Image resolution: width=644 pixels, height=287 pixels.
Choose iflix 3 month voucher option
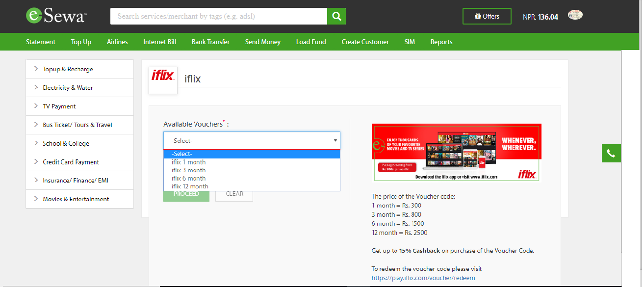pos(252,170)
